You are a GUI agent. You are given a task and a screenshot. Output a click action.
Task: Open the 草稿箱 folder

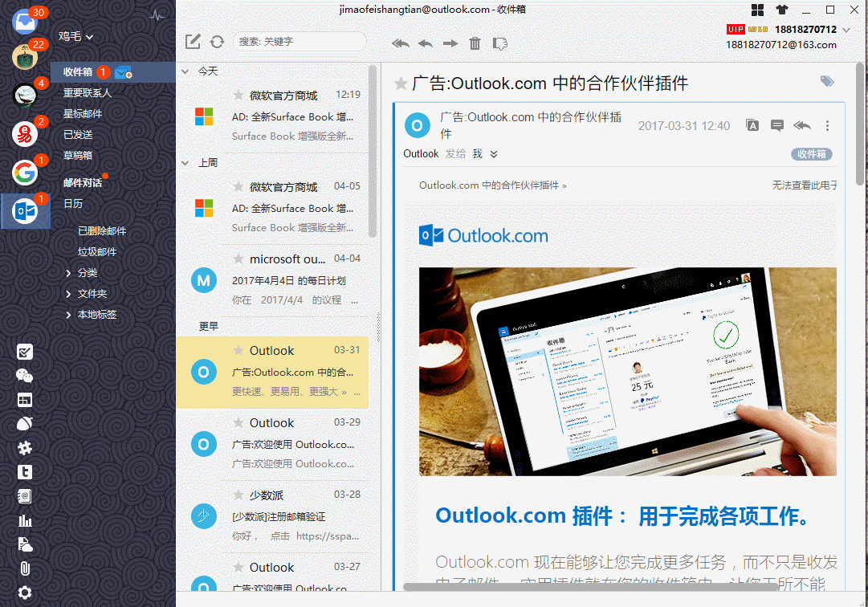click(x=78, y=156)
